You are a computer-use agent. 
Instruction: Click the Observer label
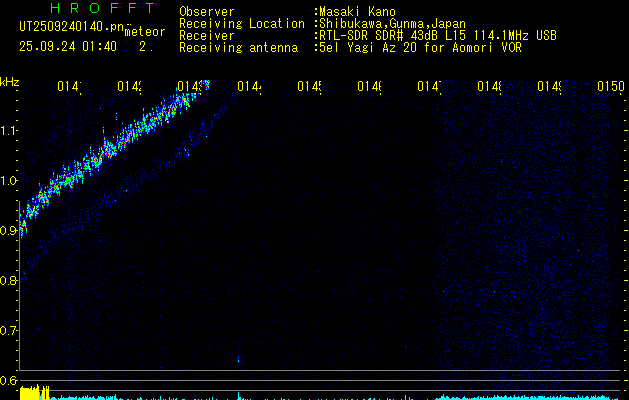[207, 12]
